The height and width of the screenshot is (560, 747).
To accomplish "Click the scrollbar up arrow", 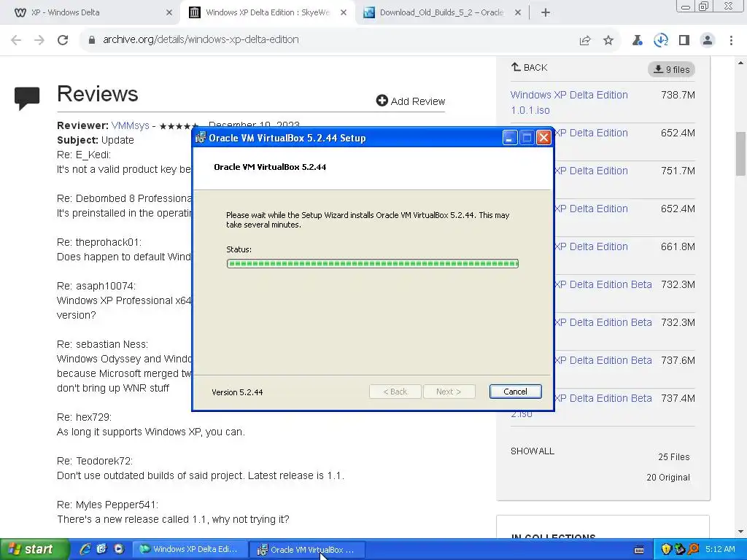I will click(741, 63).
